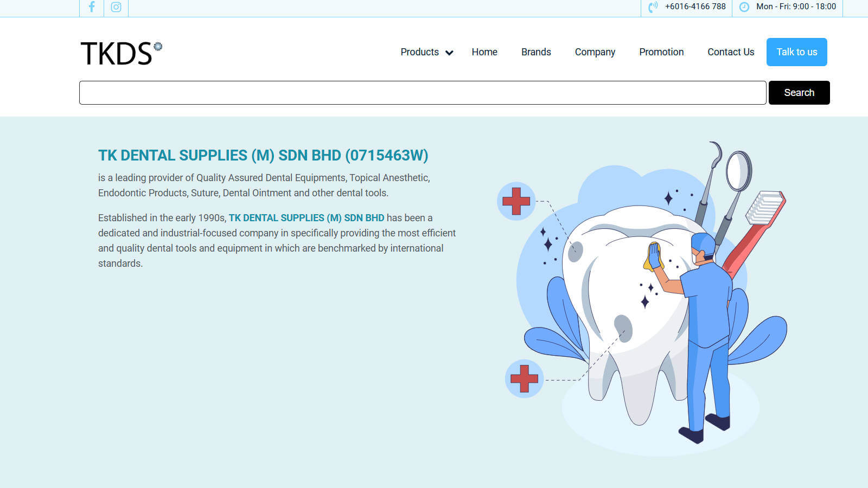Open the Contact Us page
This screenshot has height=488, width=868.
point(731,52)
